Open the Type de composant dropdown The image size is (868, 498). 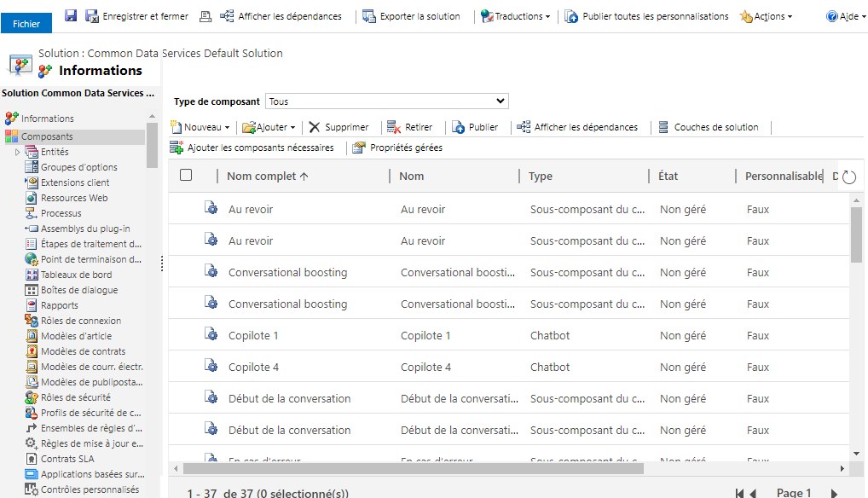pos(386,101)
